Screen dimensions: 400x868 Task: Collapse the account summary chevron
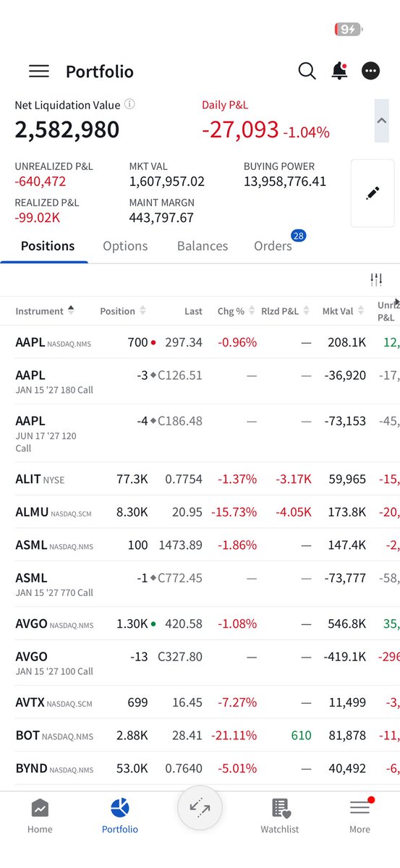tap(382, 120)
